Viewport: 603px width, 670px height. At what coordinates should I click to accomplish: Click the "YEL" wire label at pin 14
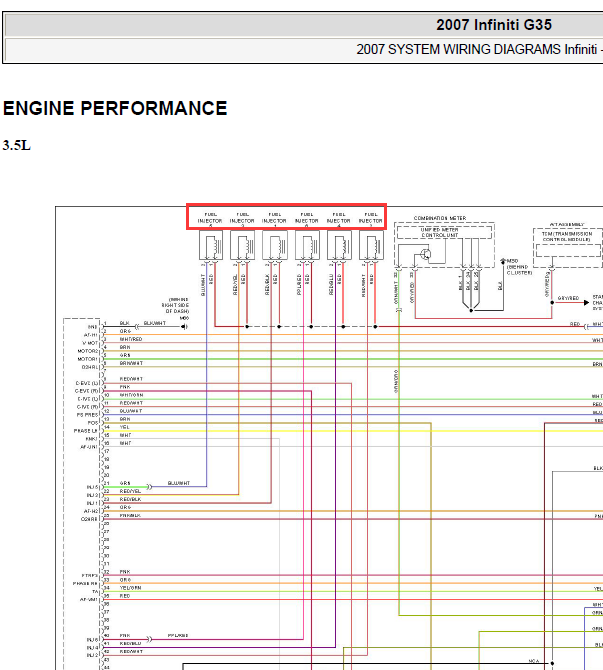[124, 427]
